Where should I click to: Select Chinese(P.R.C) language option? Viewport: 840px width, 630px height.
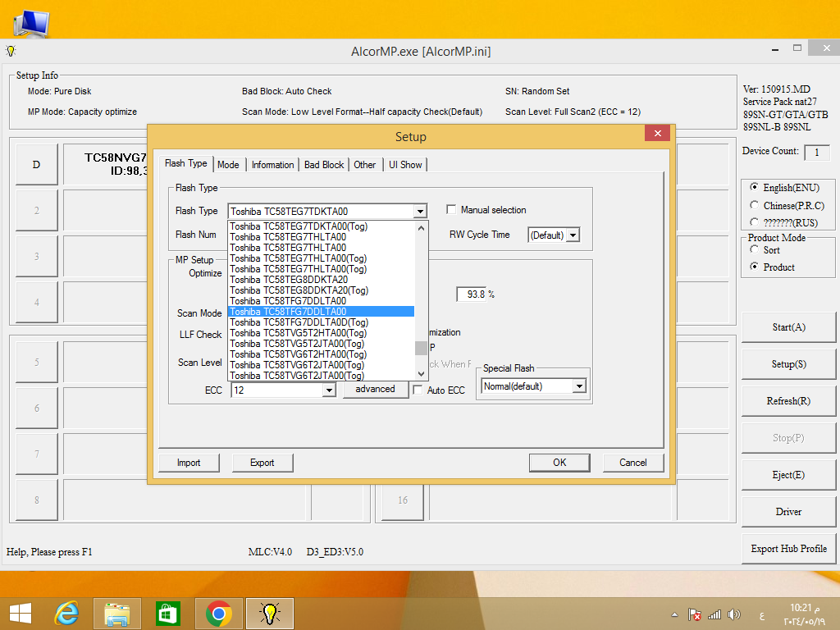pos(755,204)
